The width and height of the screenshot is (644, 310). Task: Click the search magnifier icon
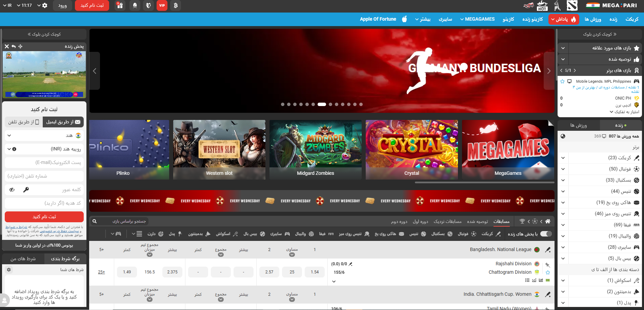point(95,221)
